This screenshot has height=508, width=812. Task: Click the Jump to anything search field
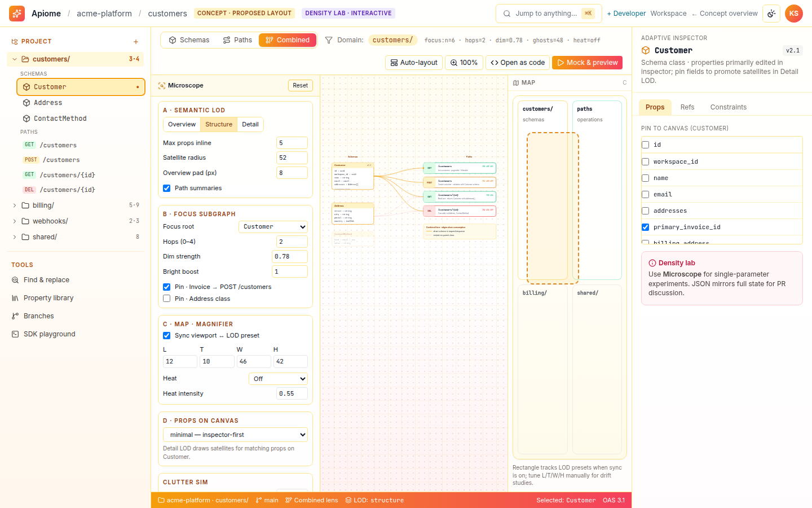pyautogui.click(x=549, y=14)
